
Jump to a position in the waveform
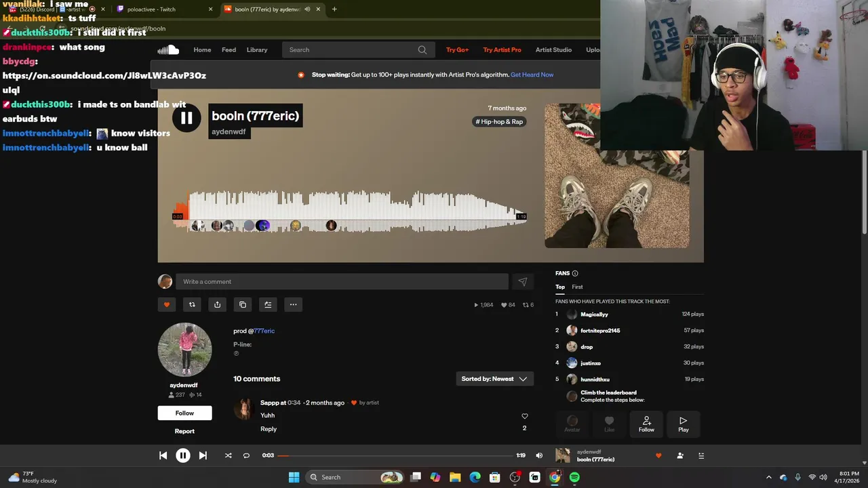coord(351,210)
